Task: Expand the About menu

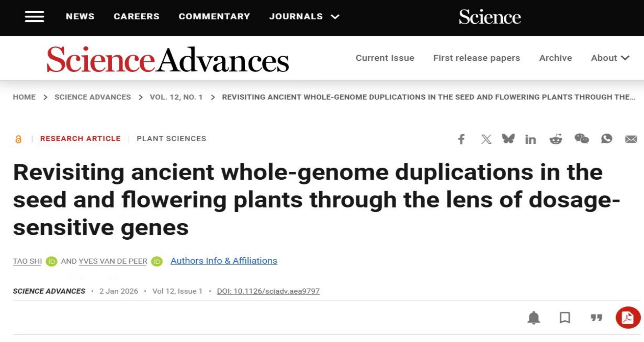Action: (x=610, y=58)
